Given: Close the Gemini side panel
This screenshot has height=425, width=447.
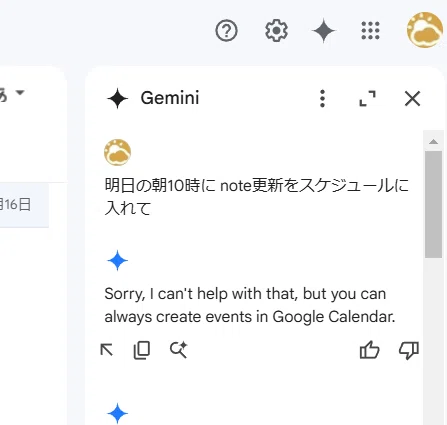Looking at the screenshot, I should point(412,98).
